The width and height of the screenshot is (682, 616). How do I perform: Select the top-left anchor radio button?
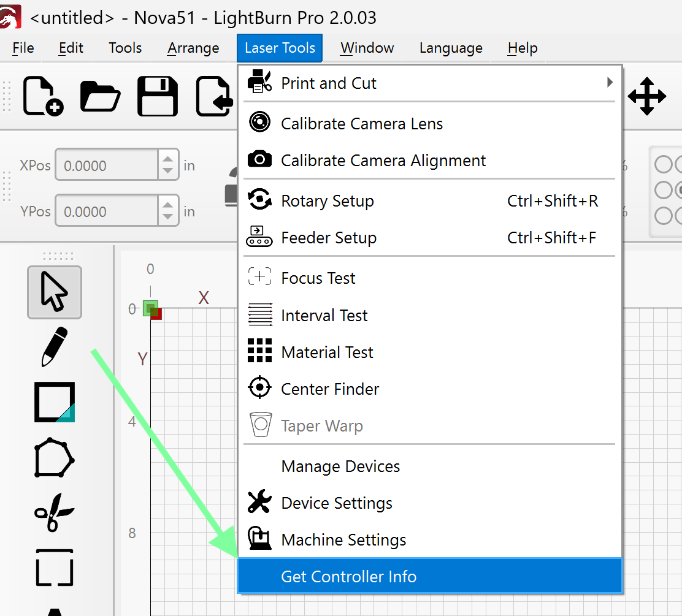664,164
